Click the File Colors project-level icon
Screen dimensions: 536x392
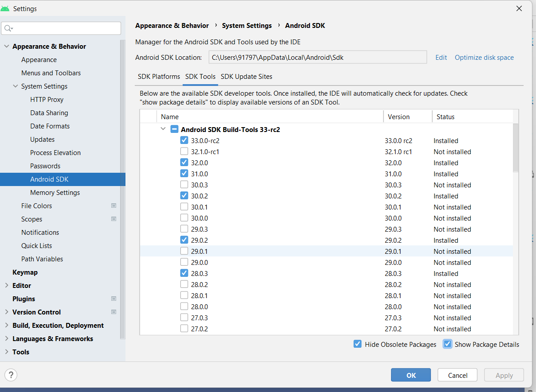[x=114, y=206]
